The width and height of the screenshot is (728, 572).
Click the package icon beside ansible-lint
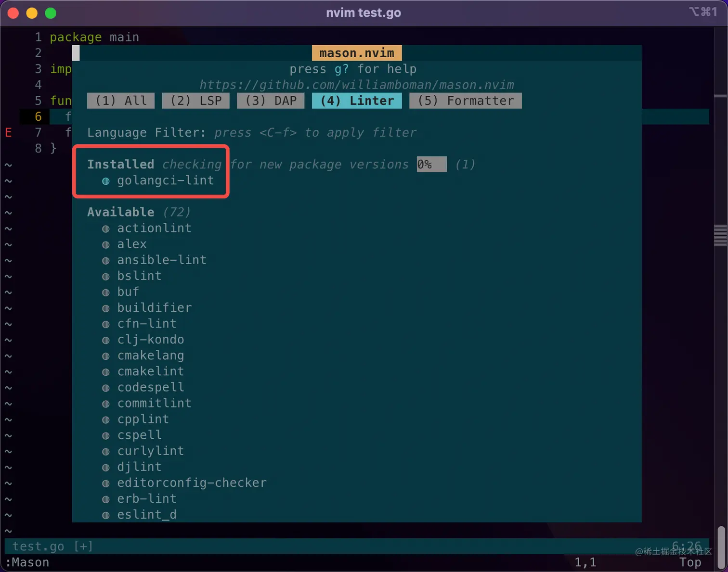pyautogui.click(x=106, y=260)
